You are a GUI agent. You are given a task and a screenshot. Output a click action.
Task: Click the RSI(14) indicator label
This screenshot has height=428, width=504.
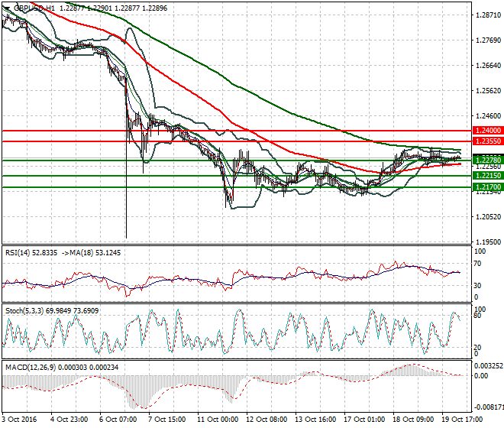(x=17, y=253)
